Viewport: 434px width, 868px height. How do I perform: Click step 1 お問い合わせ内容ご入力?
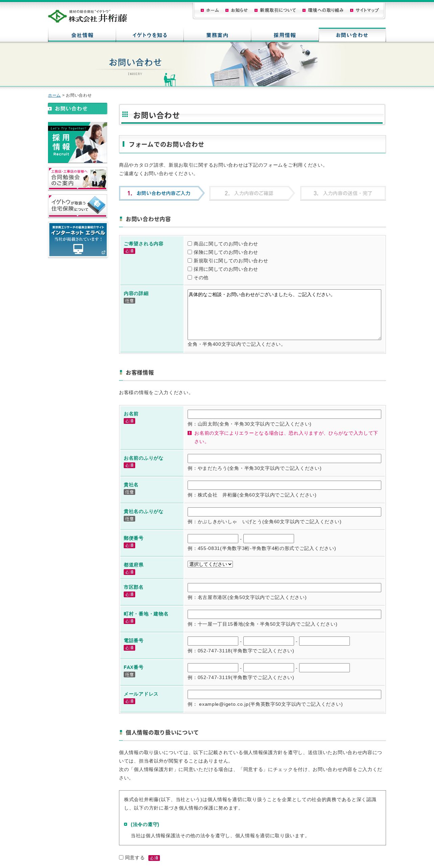[x=162, y=193]
